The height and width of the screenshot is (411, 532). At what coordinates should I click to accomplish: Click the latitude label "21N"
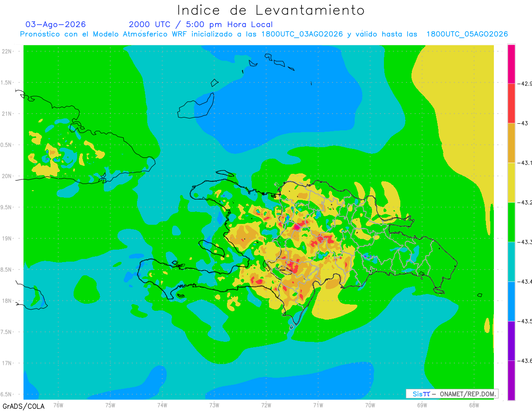(8, 114)
